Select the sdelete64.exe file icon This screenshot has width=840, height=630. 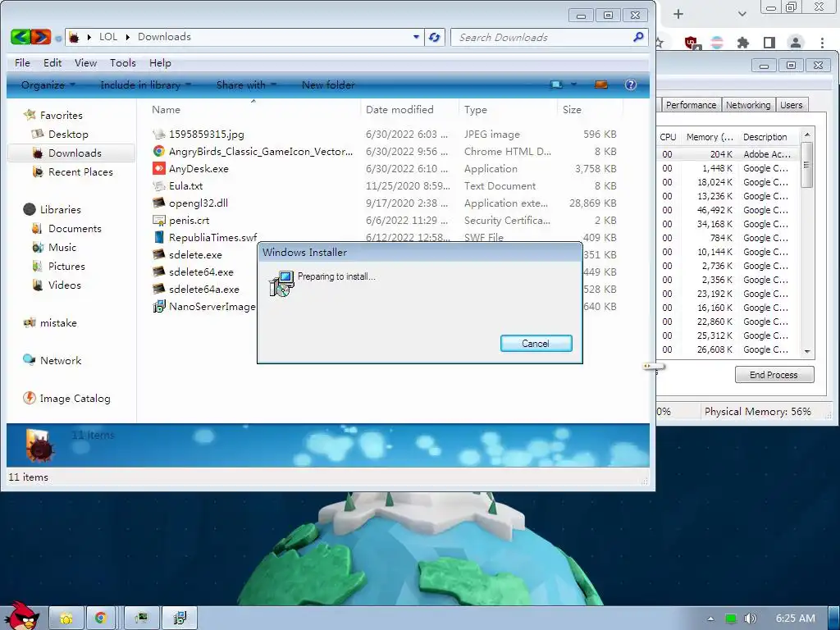158,272
